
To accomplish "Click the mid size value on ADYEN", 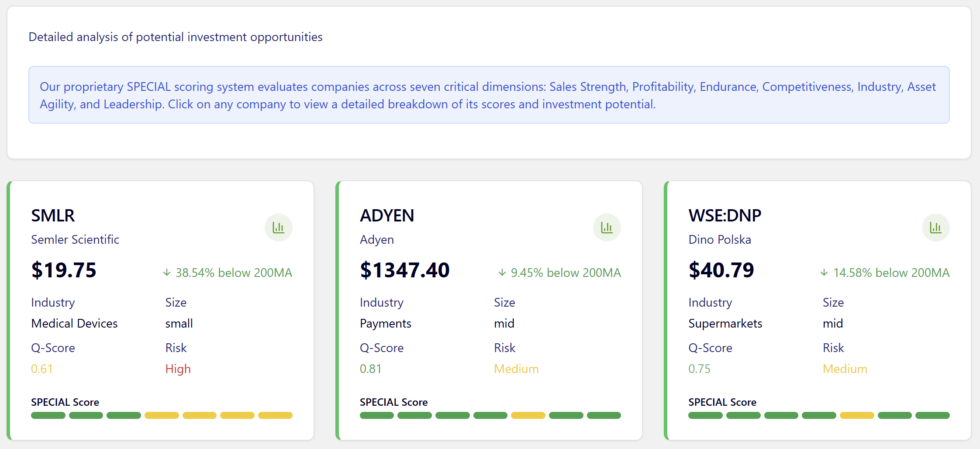I will (504, 323).
